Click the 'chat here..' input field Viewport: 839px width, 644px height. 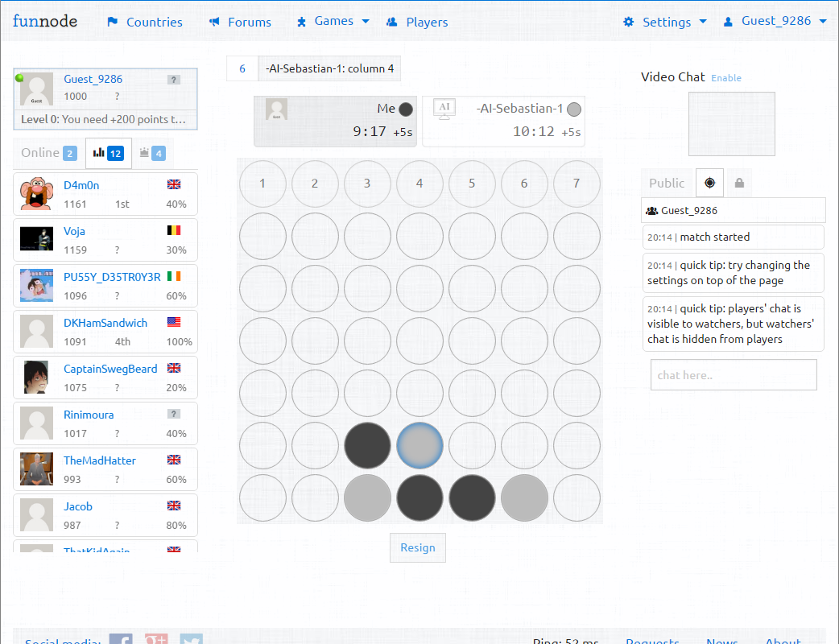[x=734, y=375]
